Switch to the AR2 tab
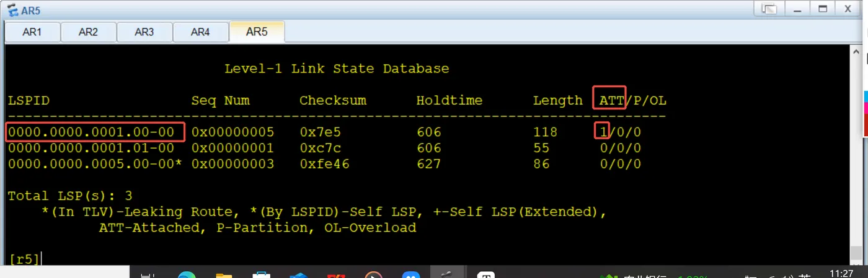This screenshot has height=278, width=868. (x=88, y=32)
